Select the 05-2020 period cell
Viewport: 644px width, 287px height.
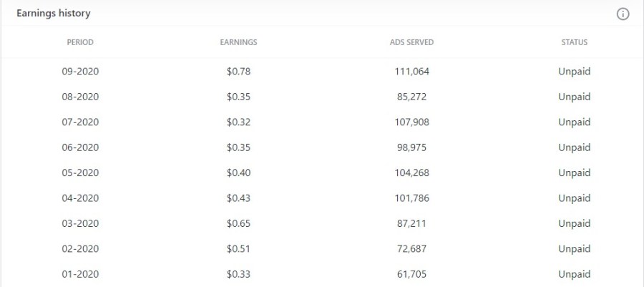point(80,172)
